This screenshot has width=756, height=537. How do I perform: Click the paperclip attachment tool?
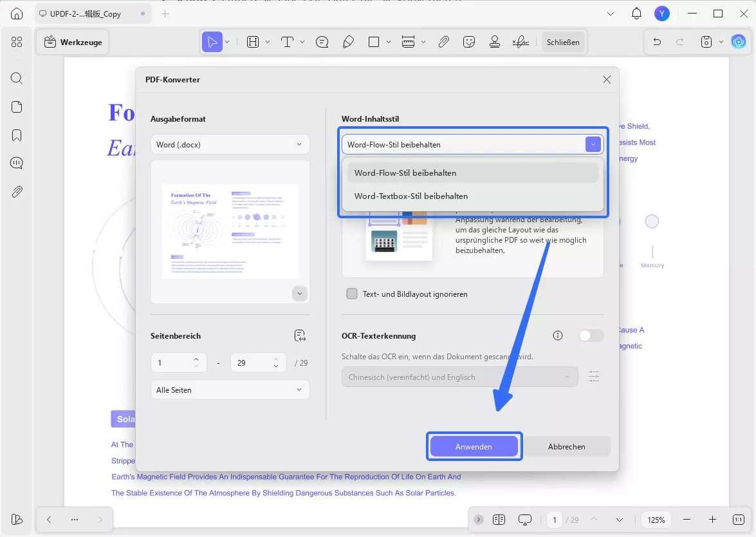pos(444,41)
